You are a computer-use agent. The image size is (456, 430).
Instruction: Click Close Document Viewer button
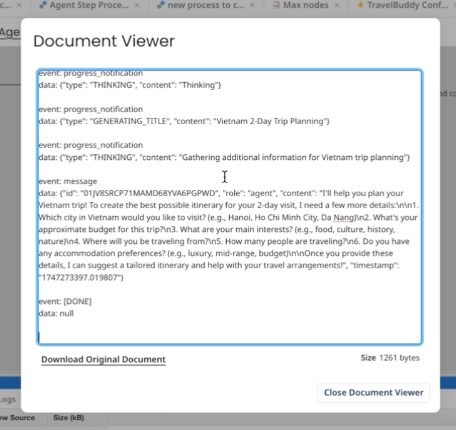pyautogui.click(x=374, y=393)
